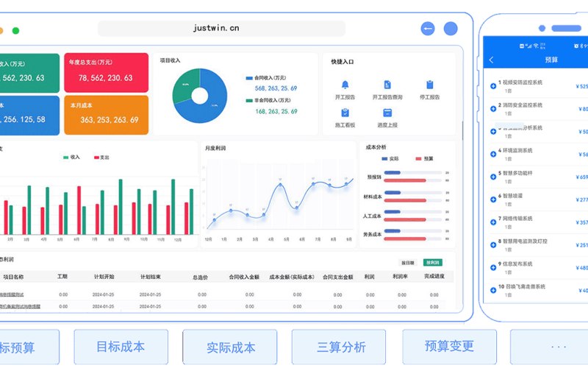Select the 目标成本 tab

pyautogui.click(x=121, y=347)
